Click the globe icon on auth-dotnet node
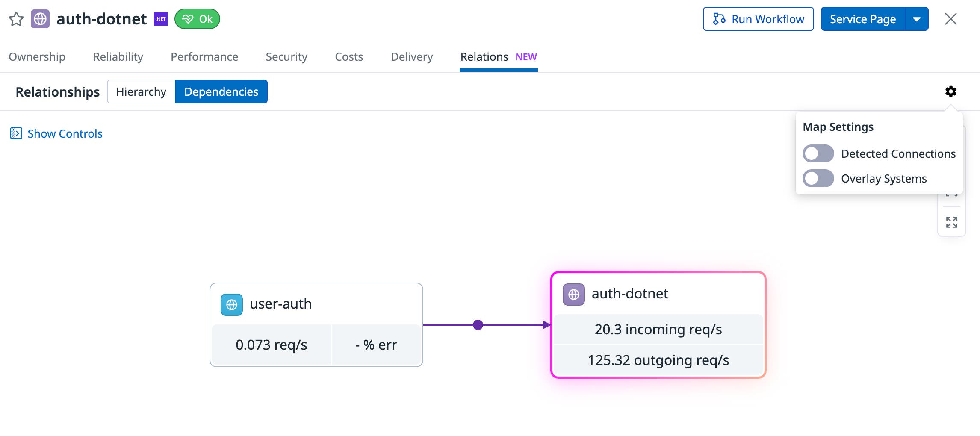 pyautogui.click(x=573, y=294)
